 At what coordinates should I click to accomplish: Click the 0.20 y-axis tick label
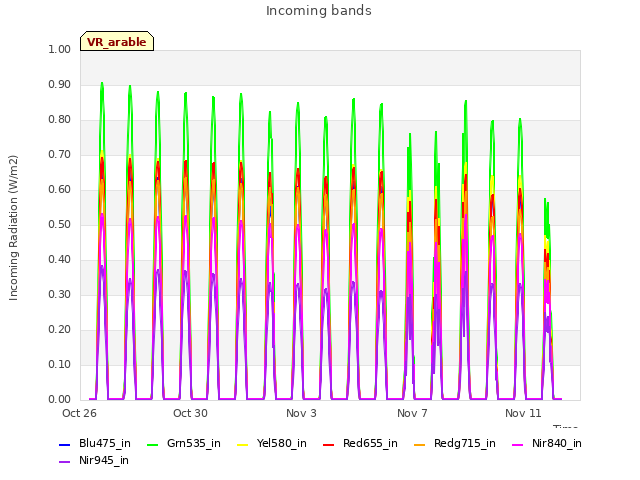60,329
